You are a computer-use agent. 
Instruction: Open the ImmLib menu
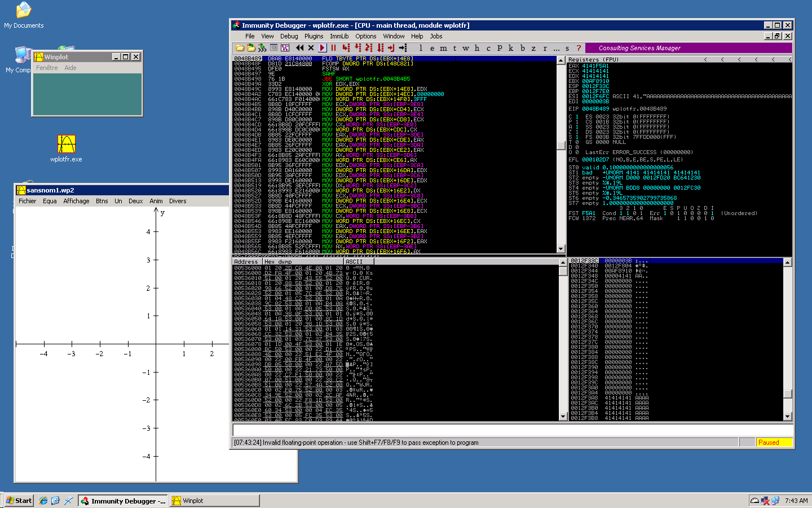(x=339, y=36)
